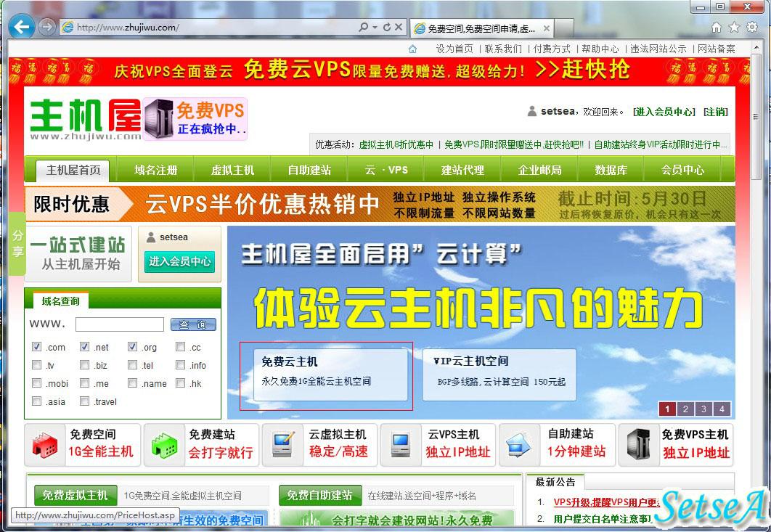Click the 免费虚拟主机 green tab

75,495
